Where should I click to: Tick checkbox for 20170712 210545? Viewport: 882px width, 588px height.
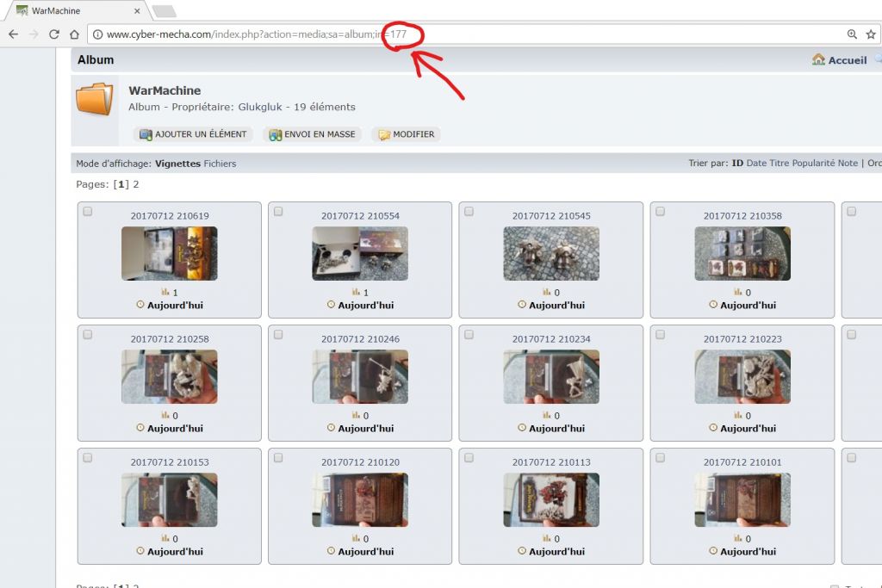click(469, 212)
